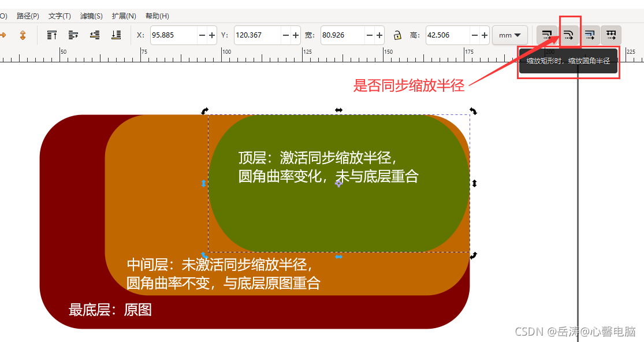This screenshot has height=342, width=644.
Task: Click the bottom-center scale handle of selection
Action: pos(338,256)
